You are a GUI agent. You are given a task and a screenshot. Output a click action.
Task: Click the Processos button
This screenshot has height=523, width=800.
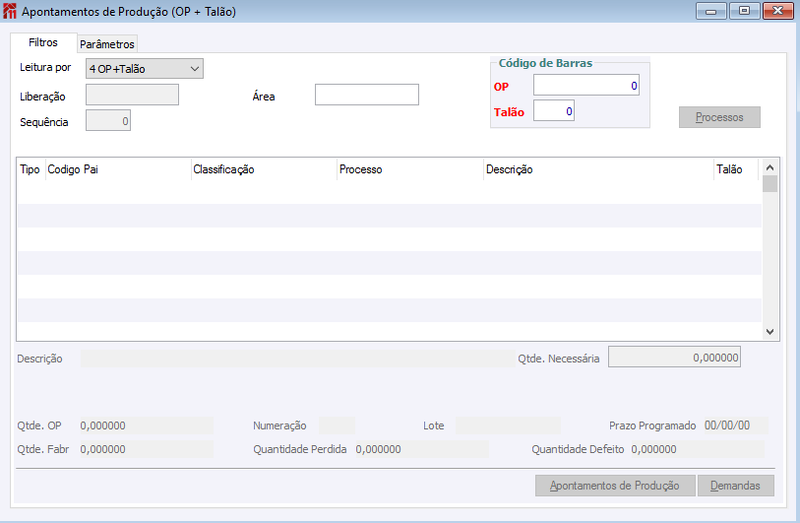click(719, 117)
